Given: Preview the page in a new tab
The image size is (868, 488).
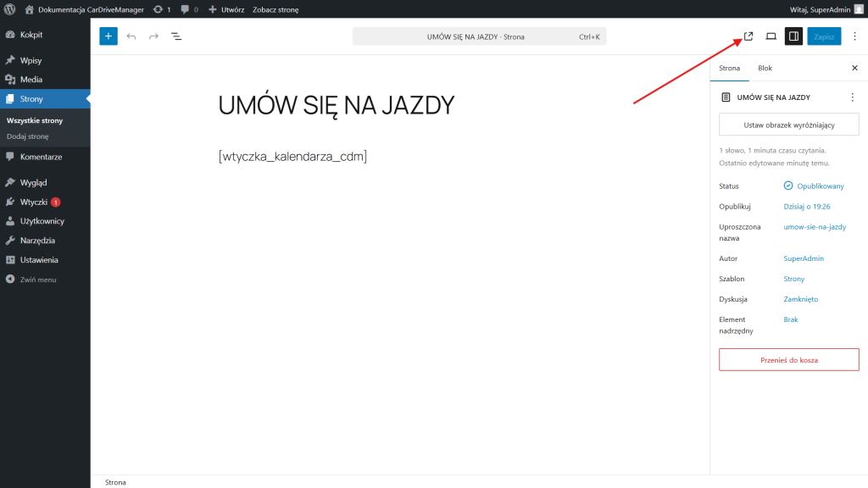Looking at the screenshot, I should (747, 36).
